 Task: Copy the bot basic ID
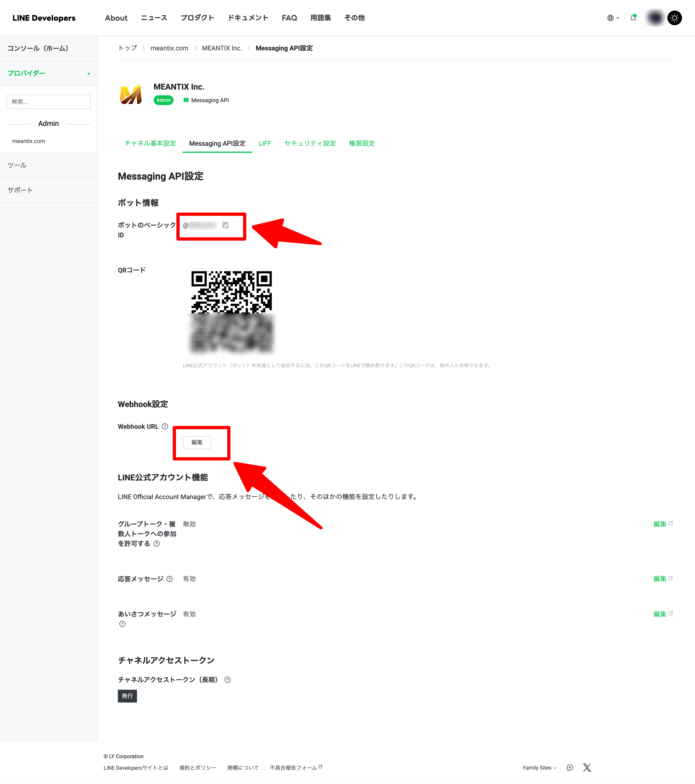click(x=226, y=225)
